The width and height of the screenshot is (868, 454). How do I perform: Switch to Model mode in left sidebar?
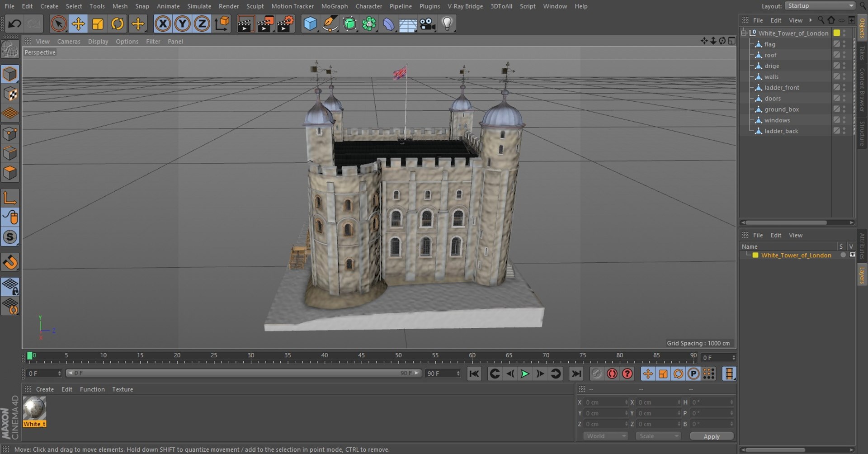(10, 74)
